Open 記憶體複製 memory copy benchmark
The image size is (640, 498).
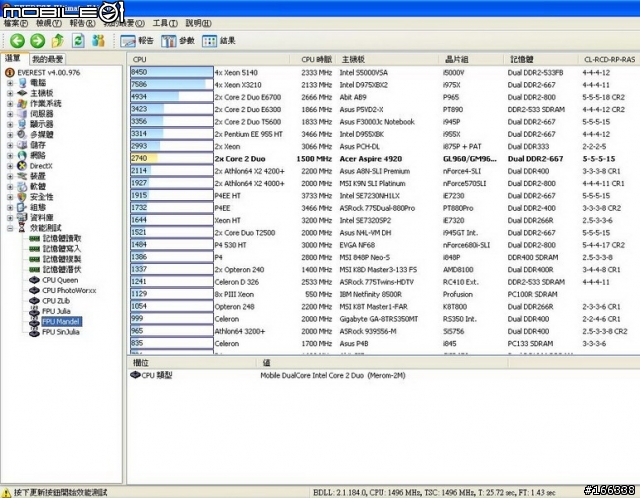click(62, 259)
